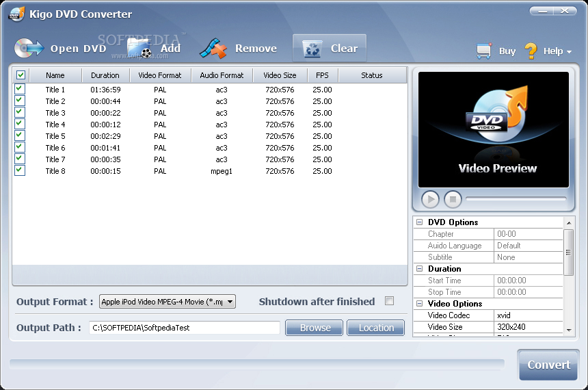Screen dimensions: 588x390
Task: Minimize the Kigo DVD Converter window
Action: (x=542, y=11)
